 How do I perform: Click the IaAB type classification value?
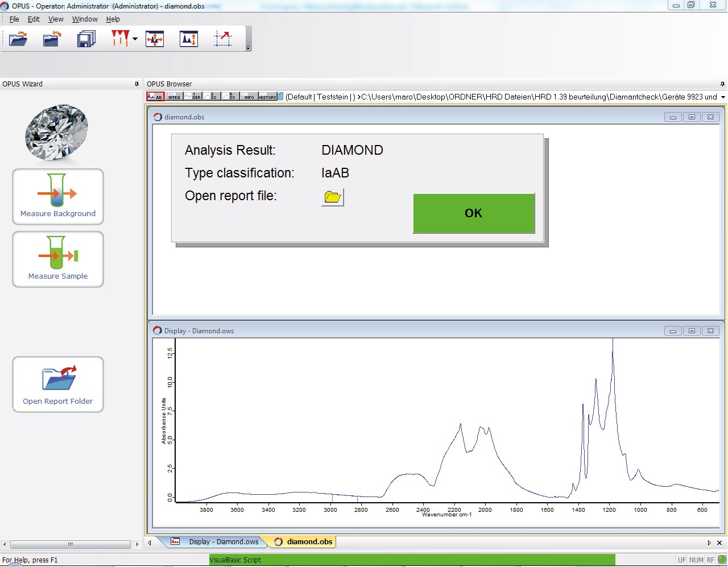click(336, 173)
